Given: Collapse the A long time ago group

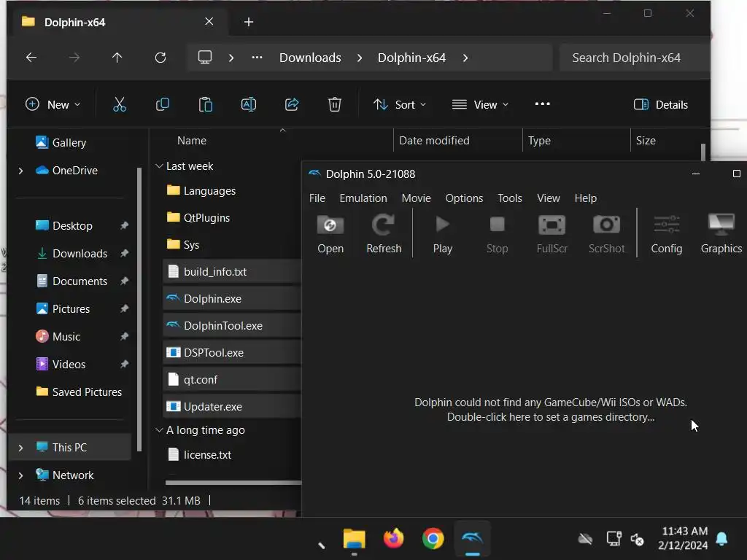Looking at the screenshot, I should tap(159, 430).
